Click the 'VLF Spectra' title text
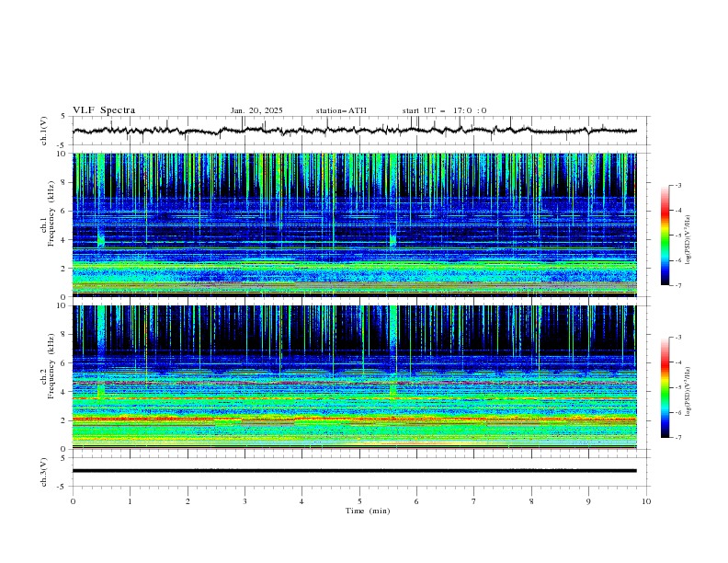Image resolution: width=728 pixels, height=563 pixels. tap(104, 110)
